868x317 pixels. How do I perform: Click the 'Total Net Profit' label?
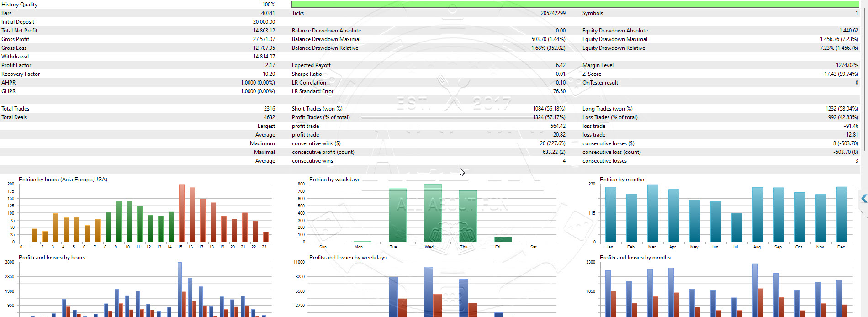20,31
